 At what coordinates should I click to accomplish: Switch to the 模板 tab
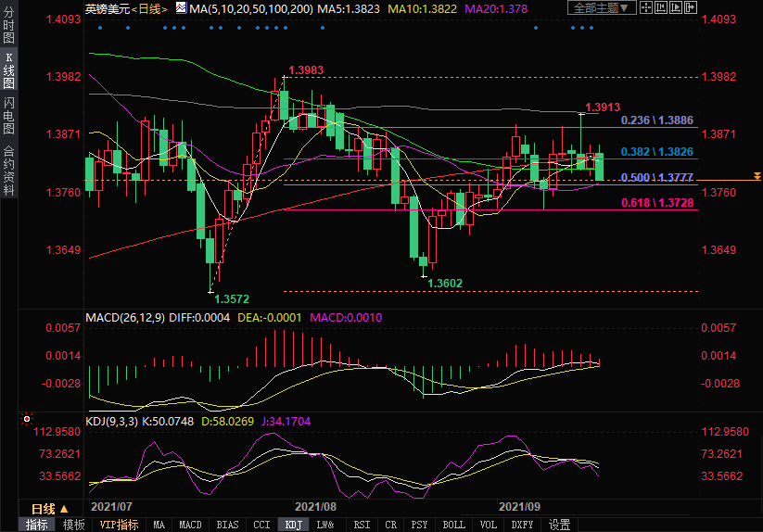point(73,525)
